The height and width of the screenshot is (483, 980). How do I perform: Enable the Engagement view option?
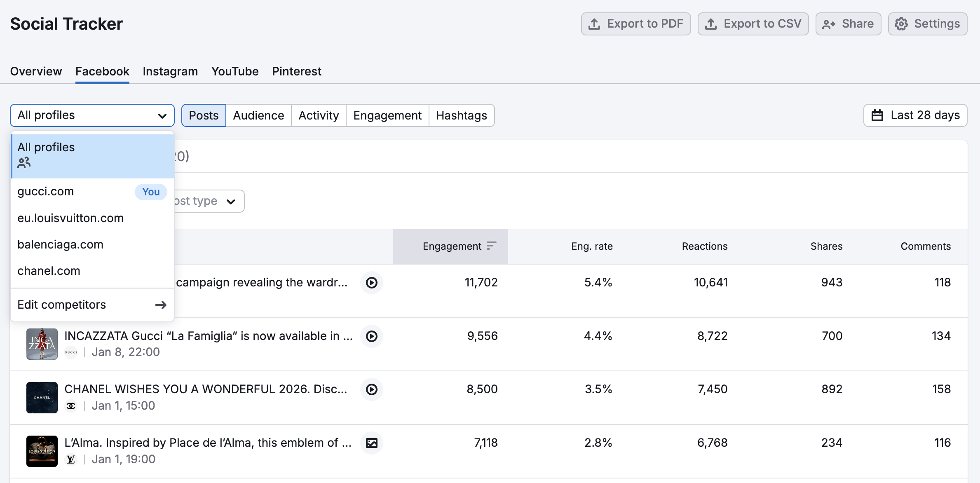(387, 115)
